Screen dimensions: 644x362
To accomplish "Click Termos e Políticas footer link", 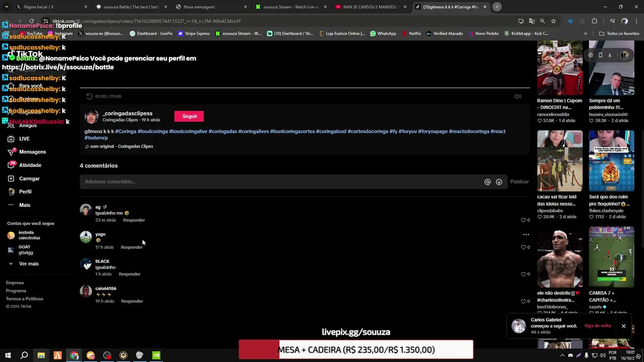I will click(24, 299).
